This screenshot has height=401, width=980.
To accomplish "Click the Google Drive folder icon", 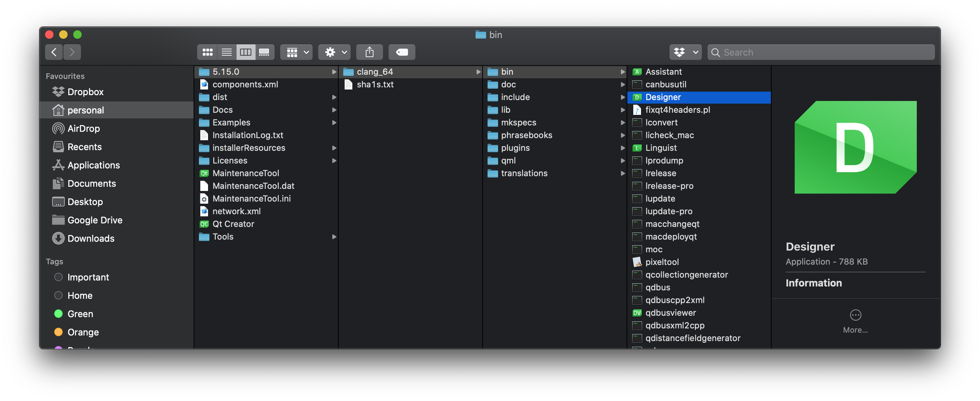I will 58,220.
